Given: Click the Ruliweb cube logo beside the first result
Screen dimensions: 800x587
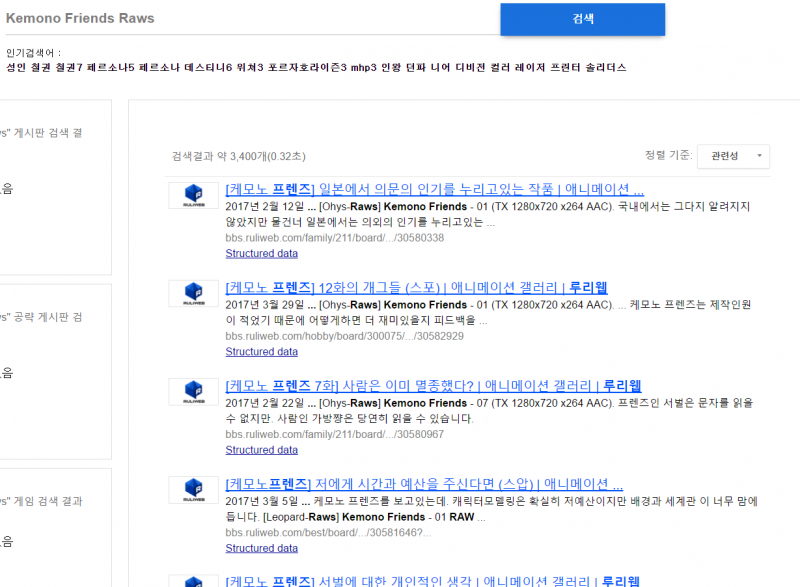Looking at the screenshot, I should point(193,195).
